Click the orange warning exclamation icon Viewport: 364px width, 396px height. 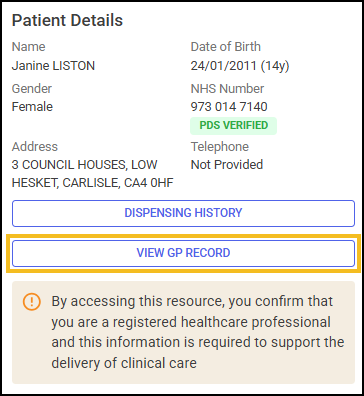(x=32, y=302)
